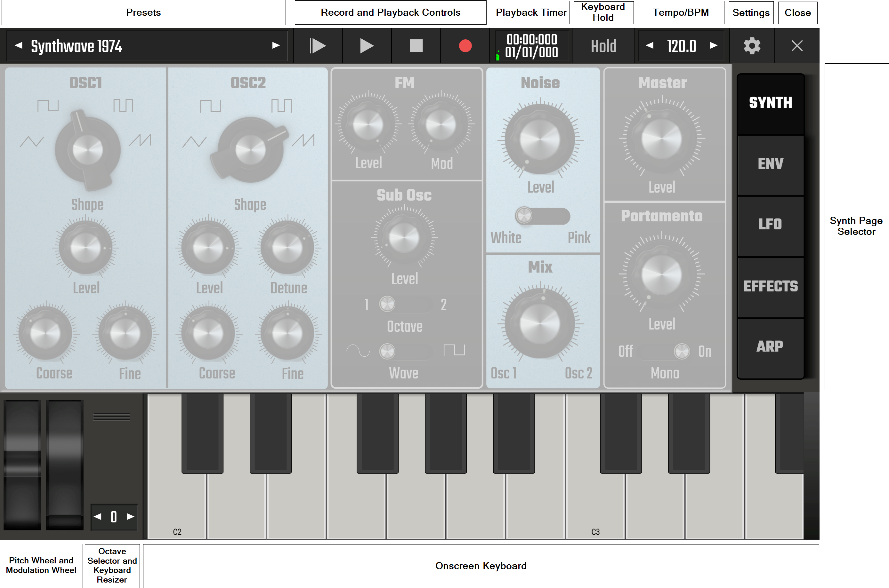Viewport: 889px width, 588px height.
Task: Start recording with the red record button
Action: coord(465,46)
